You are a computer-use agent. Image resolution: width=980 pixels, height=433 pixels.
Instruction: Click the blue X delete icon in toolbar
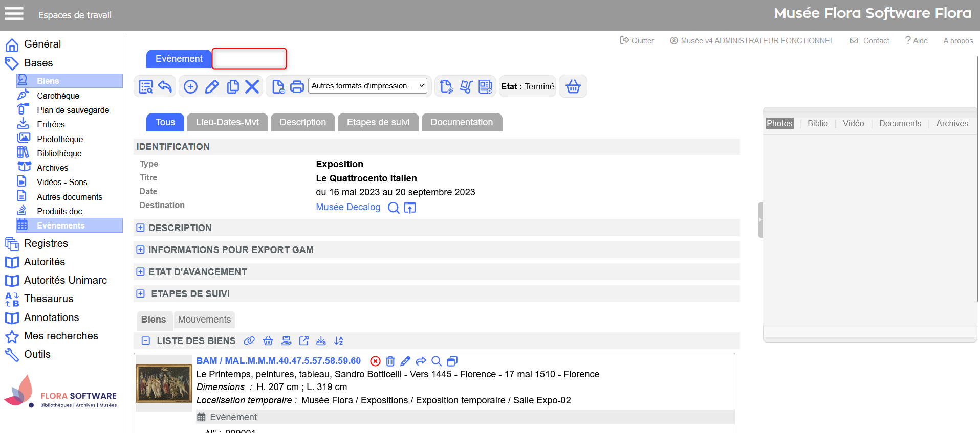tap(252, 86)
